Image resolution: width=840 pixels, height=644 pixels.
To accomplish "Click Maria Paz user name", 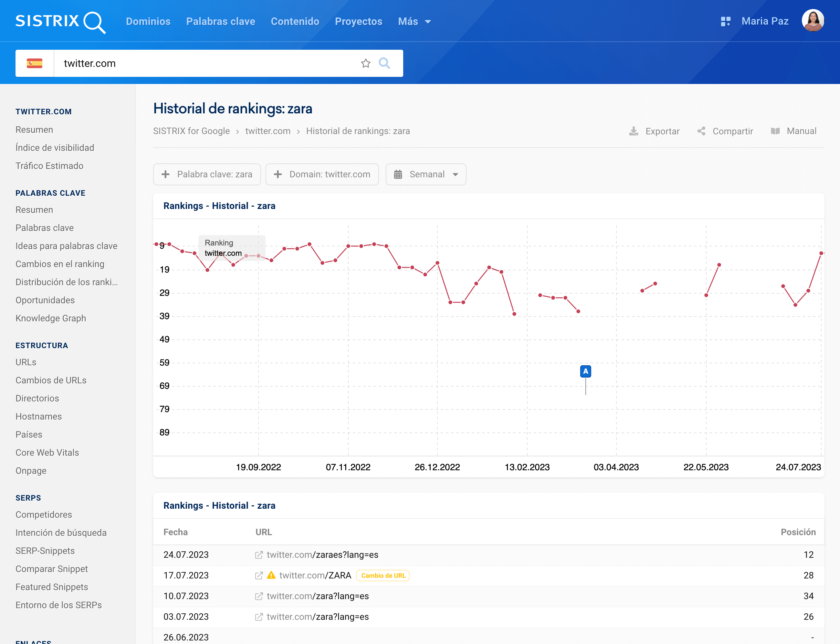I will point(765,21).
